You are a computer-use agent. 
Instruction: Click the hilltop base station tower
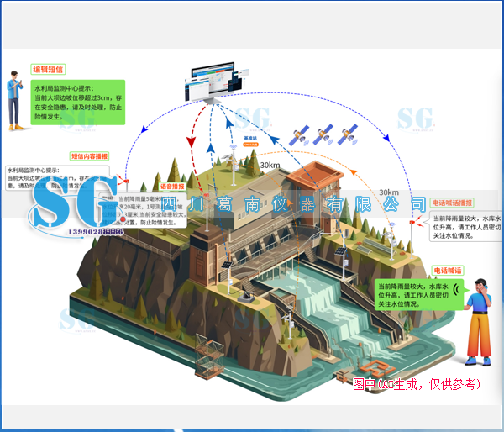(x=232, y=166)
